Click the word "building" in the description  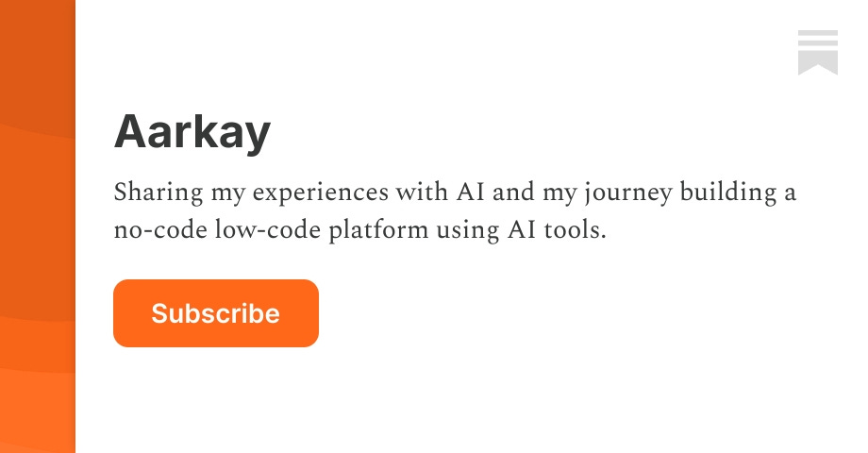point(728,193)
